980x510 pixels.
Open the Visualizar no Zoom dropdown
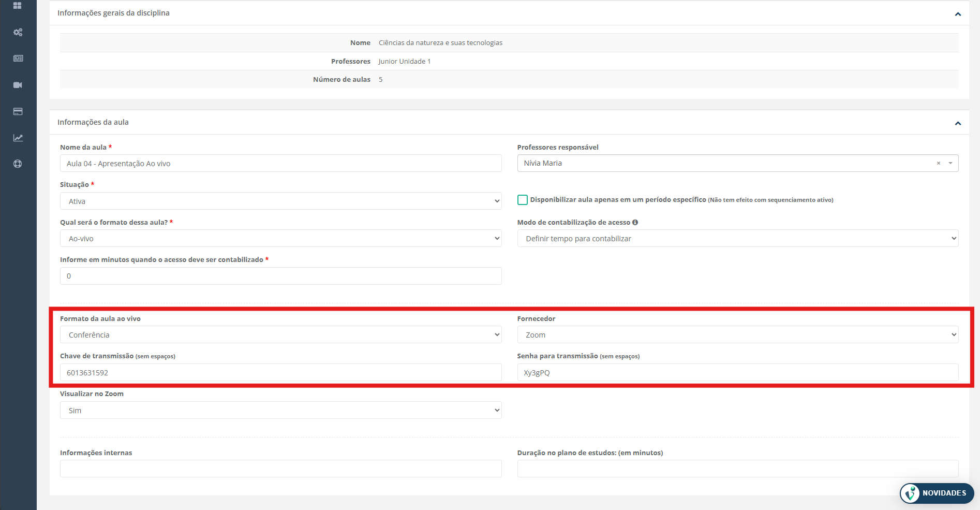click(281, 410)
